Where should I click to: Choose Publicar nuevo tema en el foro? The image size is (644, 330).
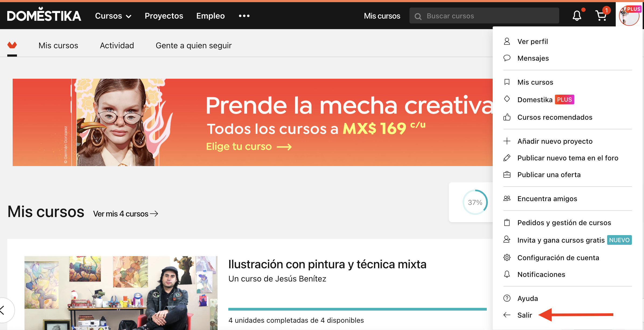(568, 158)
